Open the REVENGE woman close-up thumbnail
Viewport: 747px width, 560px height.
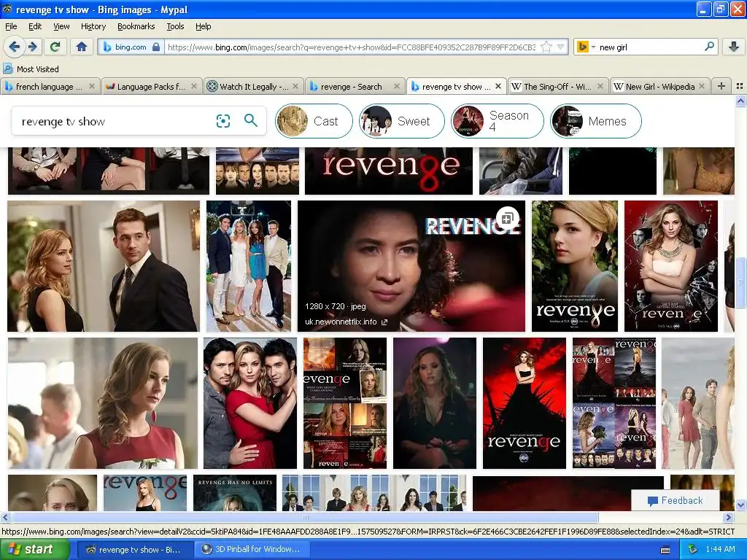click(x=411, y=265)
